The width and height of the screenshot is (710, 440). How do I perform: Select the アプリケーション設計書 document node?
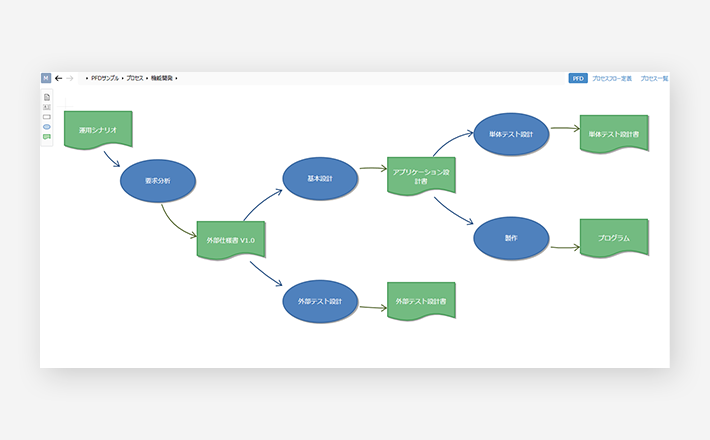coord(421,177)
